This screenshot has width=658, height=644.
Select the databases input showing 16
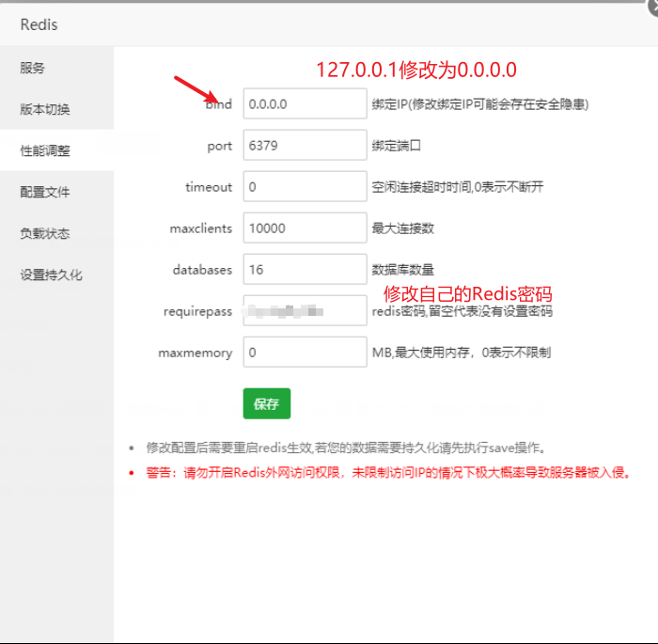[x=305, y=269]
